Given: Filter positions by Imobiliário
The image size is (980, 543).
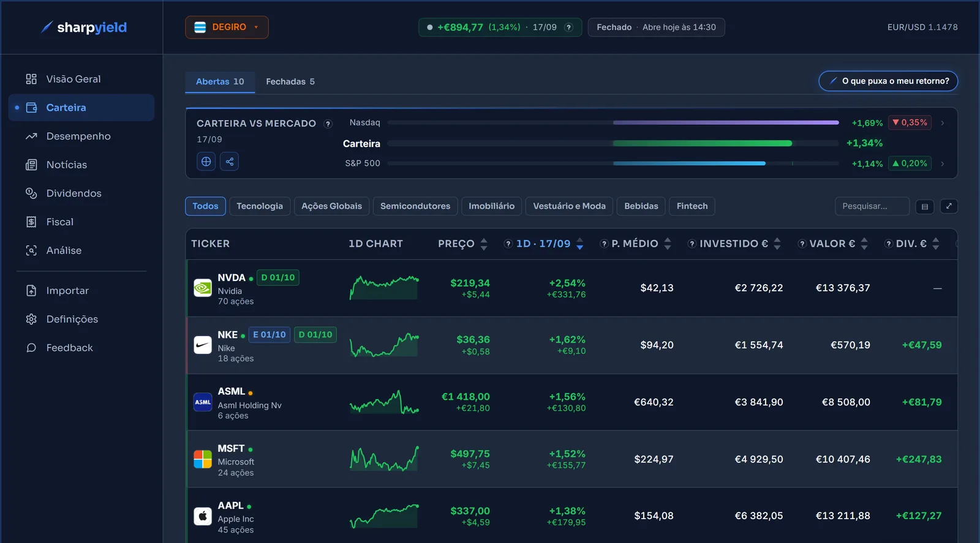Looking at the screenshot, I should 491,206.
